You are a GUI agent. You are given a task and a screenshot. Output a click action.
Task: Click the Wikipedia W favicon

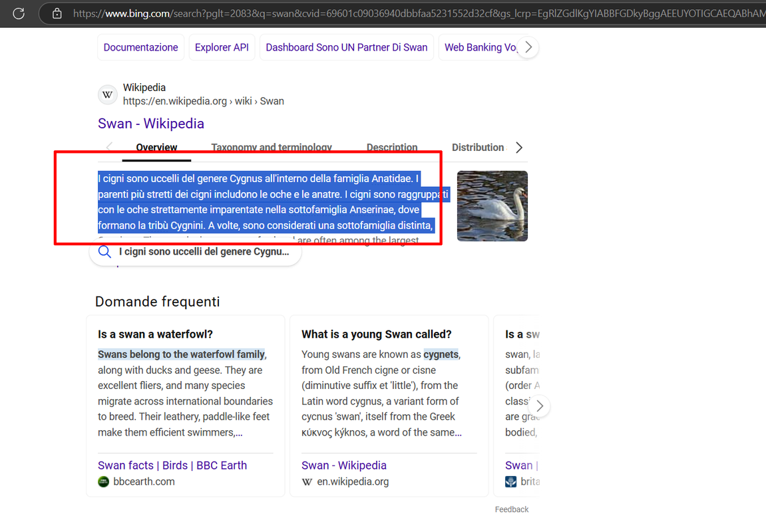(x=107, y=94)
